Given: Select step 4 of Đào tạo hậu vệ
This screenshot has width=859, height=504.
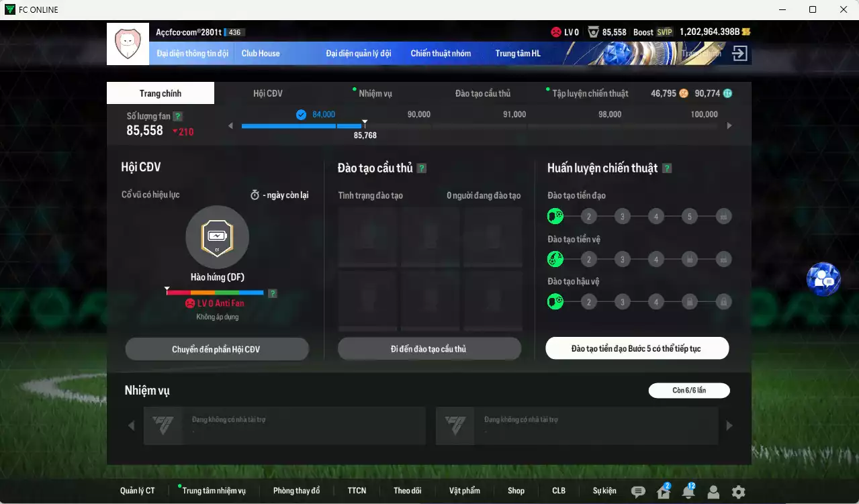Looking at the screenshot, I should pos(656,302).
